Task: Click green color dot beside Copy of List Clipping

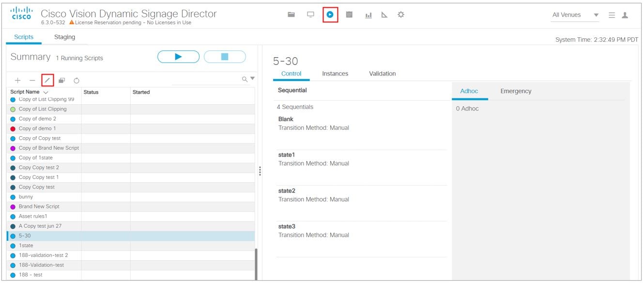Action: tap(13, 110)
